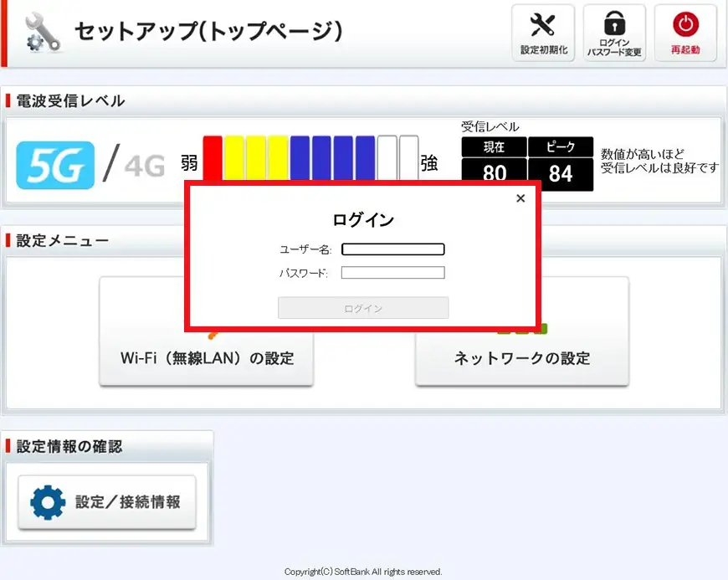Open ログインパスワード変更 lock button
Screen dimensions: 728x580
tap(614, 33)
